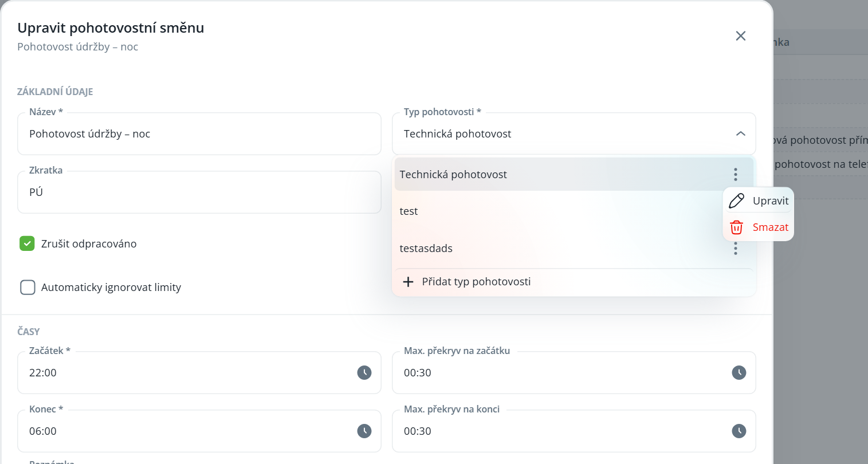Enable Automaticky ignorovat limity checkbox
Screen dimensions: 868x464
coord(28,287)
